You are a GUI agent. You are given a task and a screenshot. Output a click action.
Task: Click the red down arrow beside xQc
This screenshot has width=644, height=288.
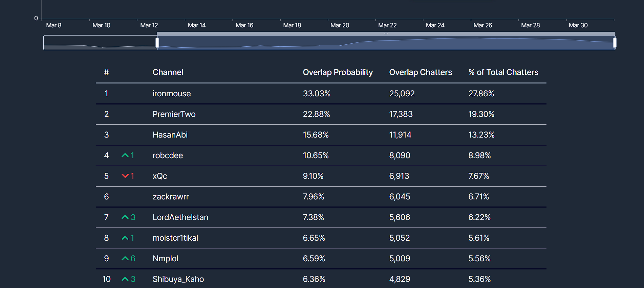pos(125,176)
